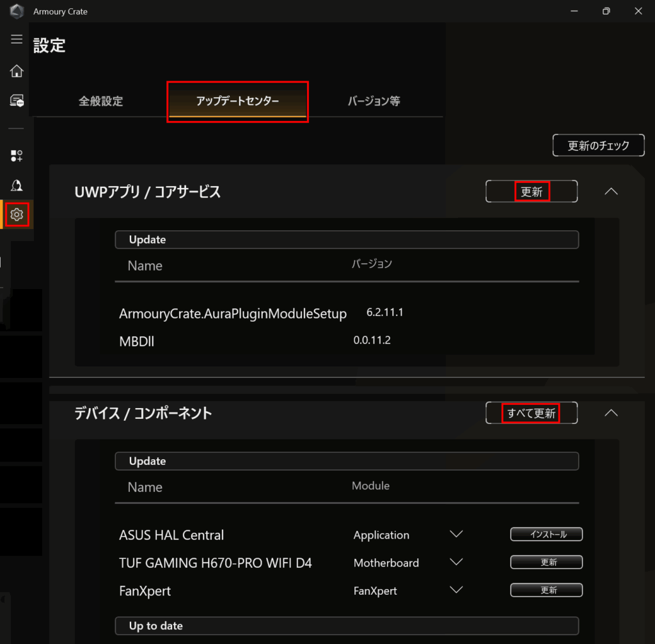This screenshot has width=655, height=644.
Task: Open the Aura Sync shapes icon in sidebar
Action: 17,156
